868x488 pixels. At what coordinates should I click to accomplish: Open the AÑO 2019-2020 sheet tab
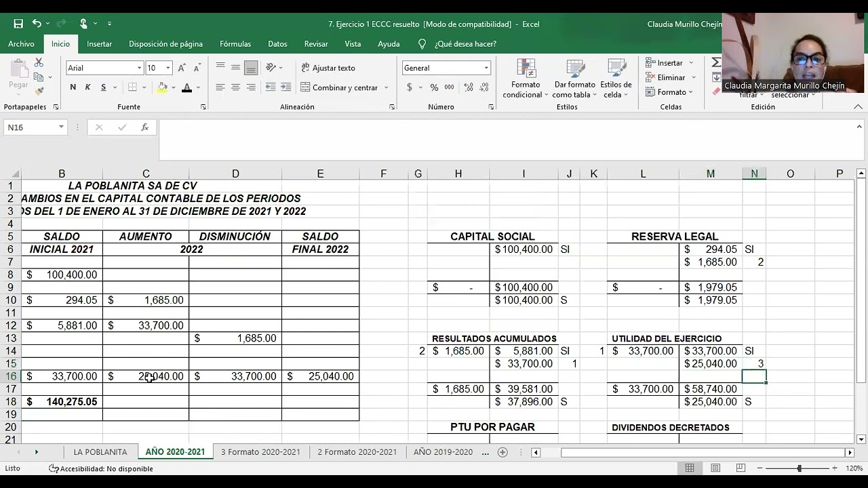[x=443, y=452]
